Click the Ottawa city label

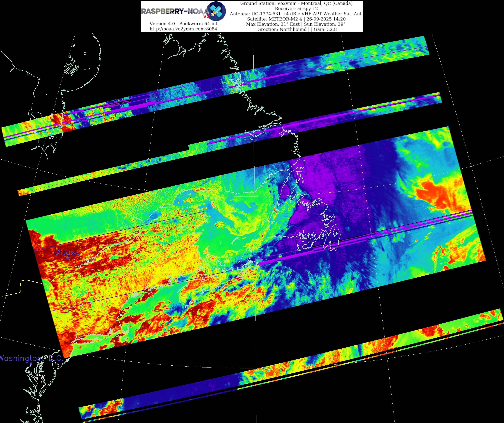pyautogui.click(x=67, y=252)
